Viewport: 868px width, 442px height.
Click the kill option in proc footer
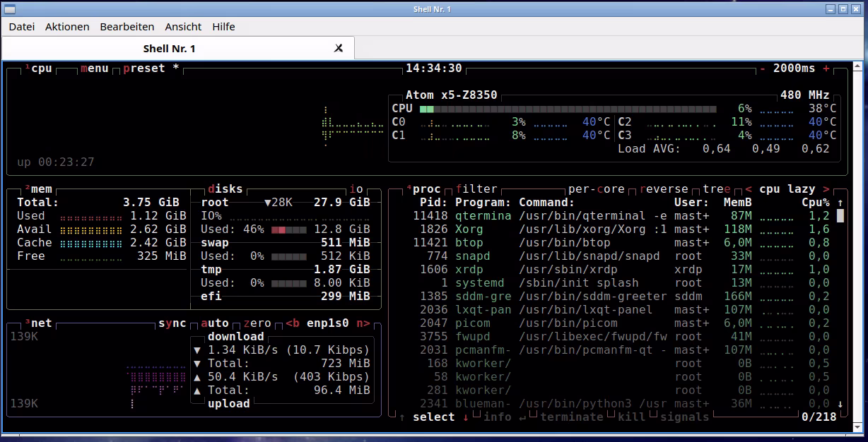coord(632,417)
